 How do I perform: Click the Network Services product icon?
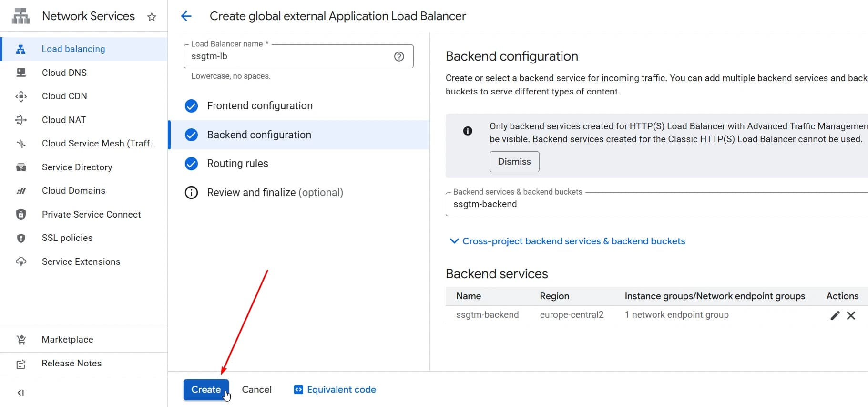coord(20,16)
